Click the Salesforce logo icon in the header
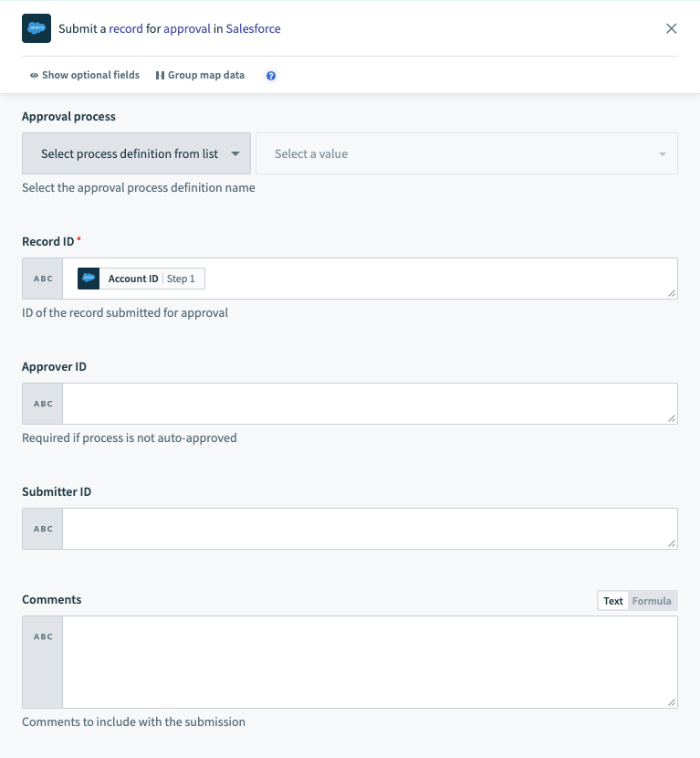 (x=36, y=28)
